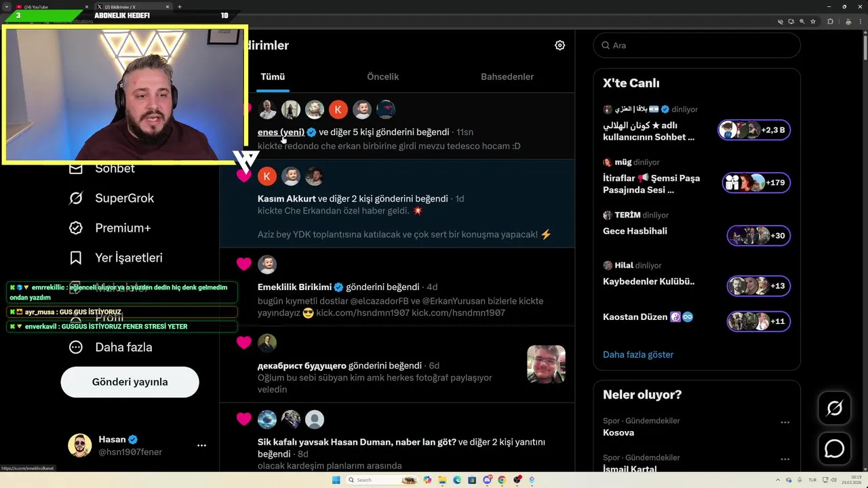The height and width of the screenshot is (488, 868).
Task: Open Premium+ in the sidebar
Action: pyautogui.click(x=110, y=228)
